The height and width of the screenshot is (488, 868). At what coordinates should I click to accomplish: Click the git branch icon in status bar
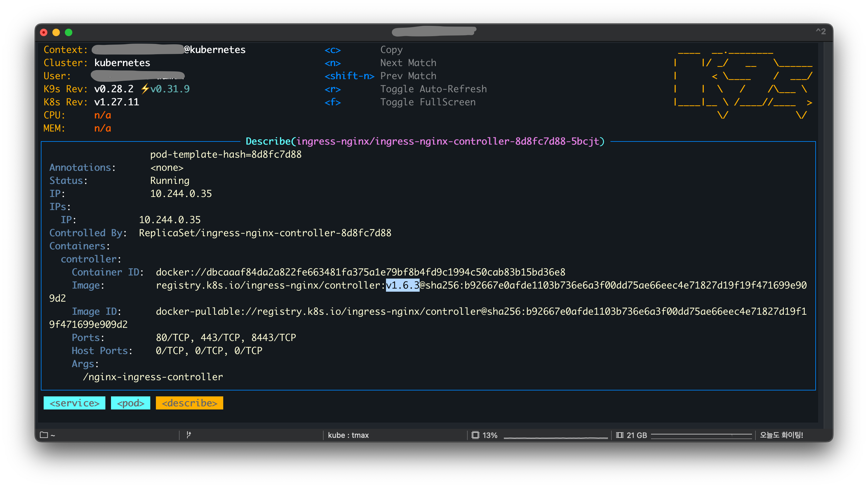pos(189,435)
